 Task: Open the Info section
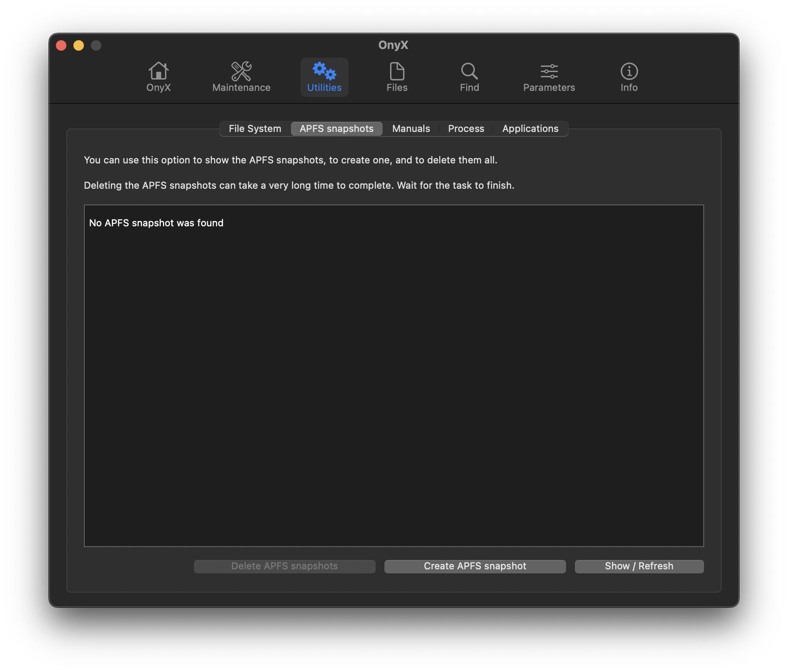629,77
